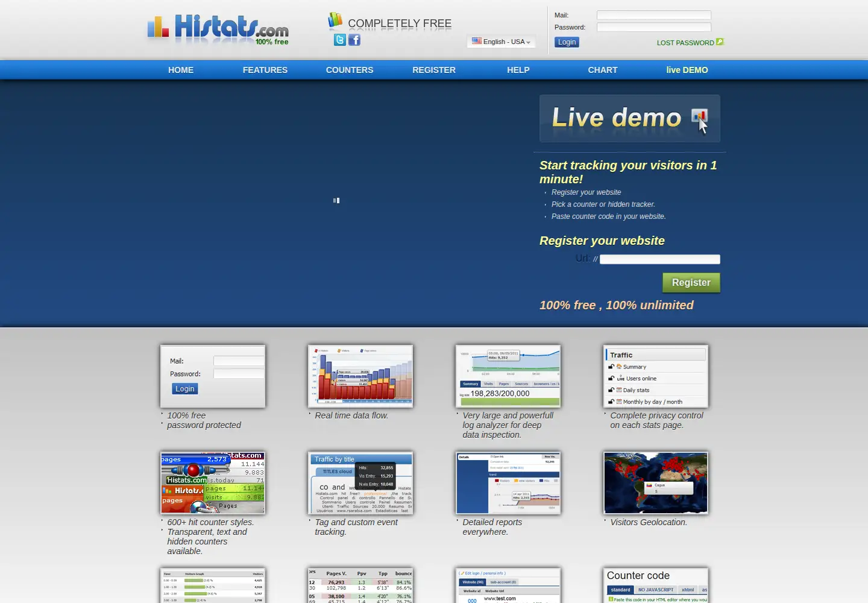The height and width of the screenshot is (603, 868).
Task: Click the green lost password arrow icon
Action: (x=720, y=42)
